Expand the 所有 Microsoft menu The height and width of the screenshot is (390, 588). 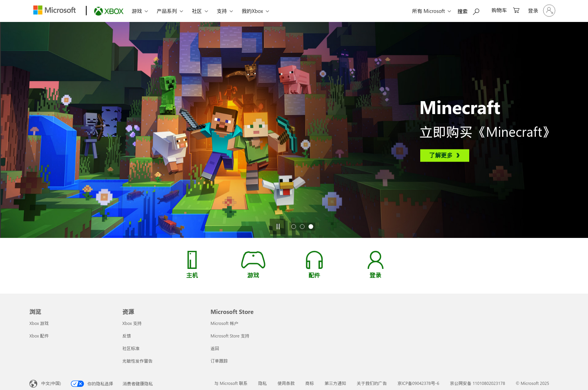[432, 11]
